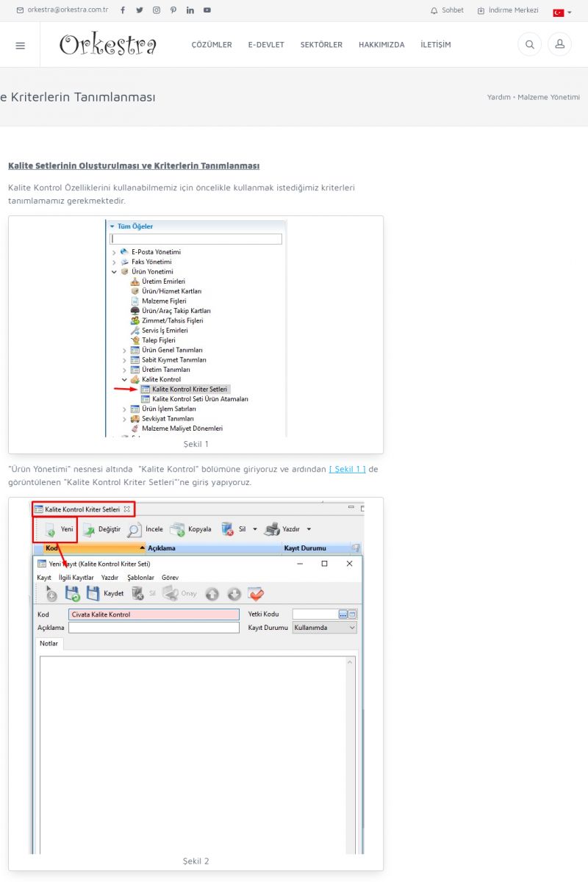The width and height of the screenshot is (588, 882).
Task: Open the SEKTÖRLER menu
Action: click(x=321, y=45)
